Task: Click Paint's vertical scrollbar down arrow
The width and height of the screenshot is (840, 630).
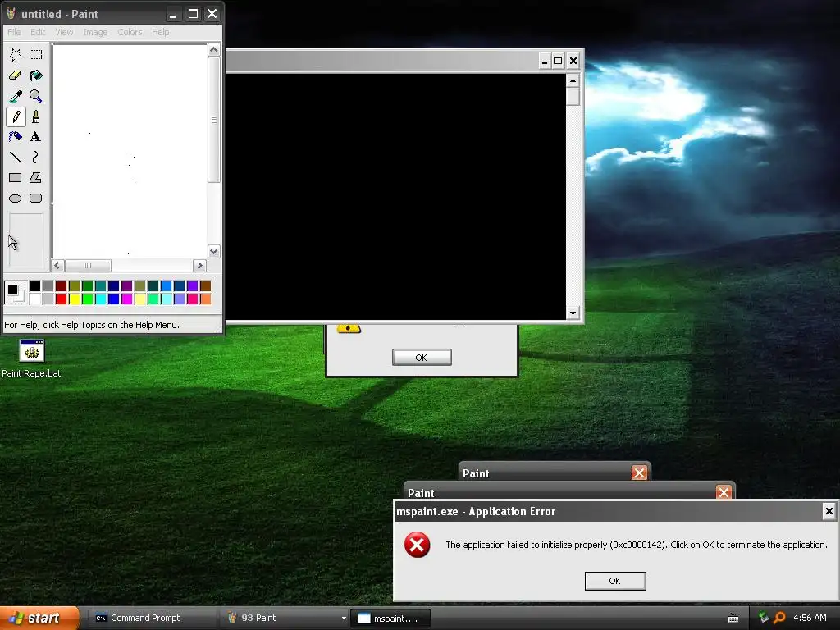Action: 214,251
